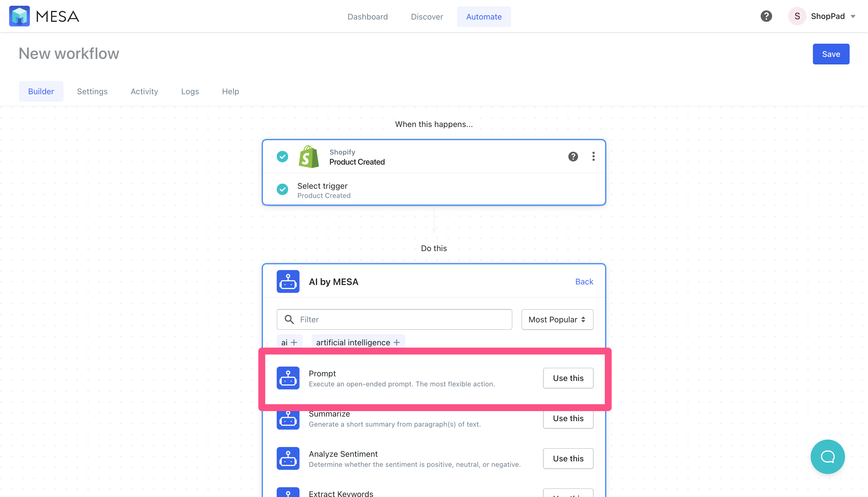The image size is (868, 497).
Task: Open the Help tab
Action: tap(230, 91)
